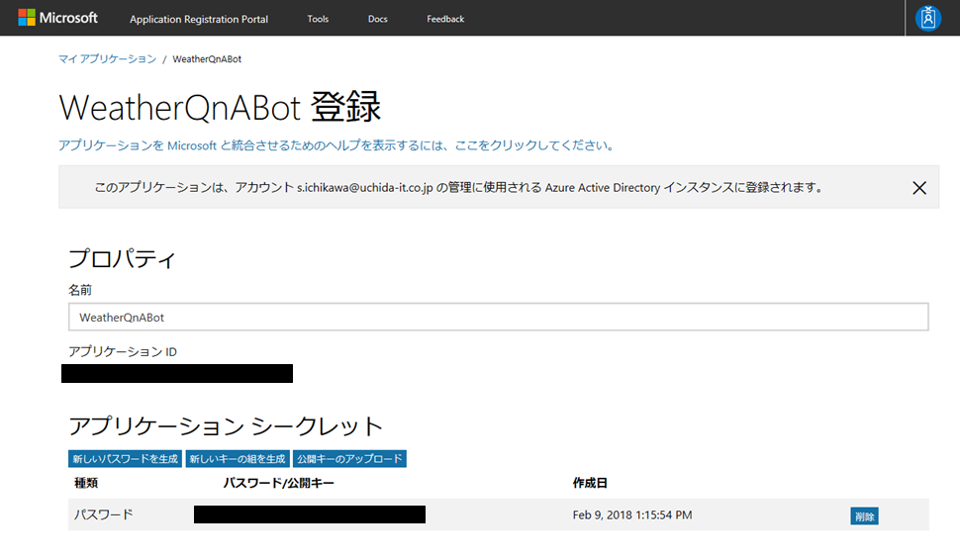Open the Feedback menu item
Image resolution: width=960 pixels, height=560 pixels.
click(445, 19)
